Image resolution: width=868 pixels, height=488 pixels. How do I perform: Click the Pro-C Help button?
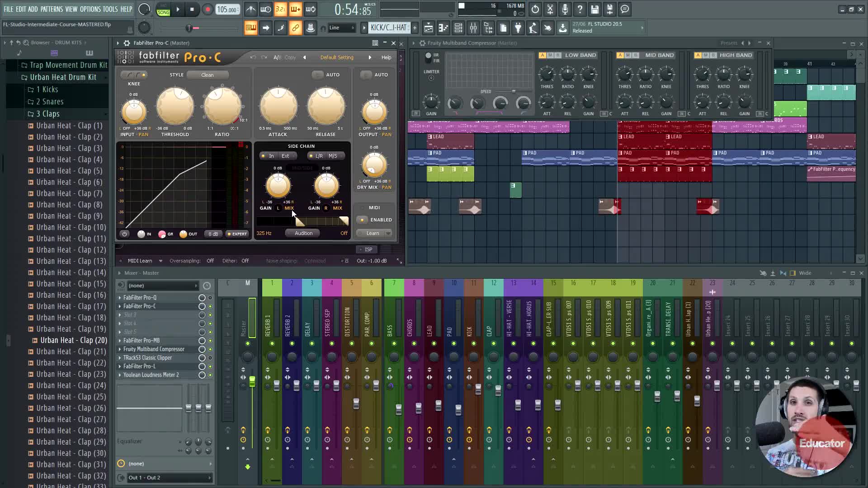386,57
